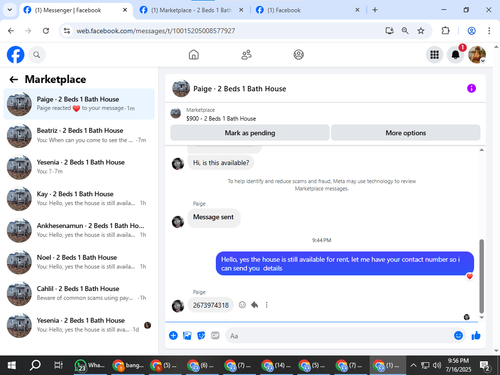500x375 pixels.
Task: Open the Chrome three-dot menu
Action: pyautogui.click(x=489, y=31)
